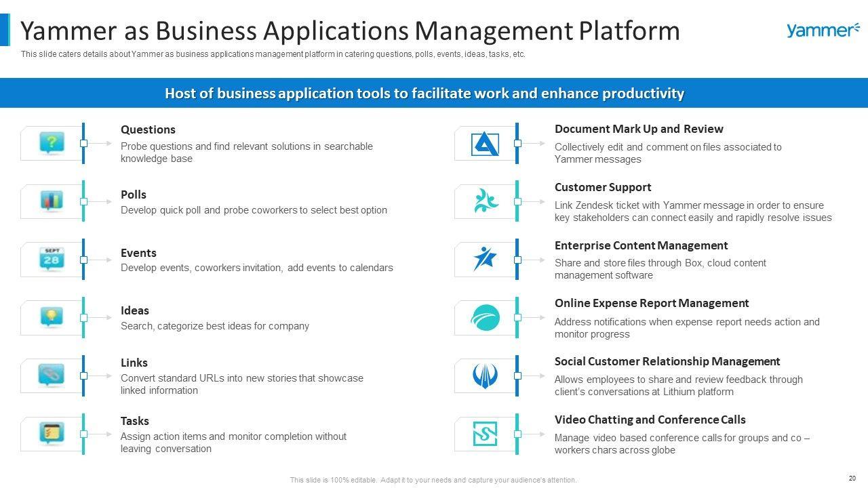Click the Document Mark Up and Review icon

[x=486, y=143]
